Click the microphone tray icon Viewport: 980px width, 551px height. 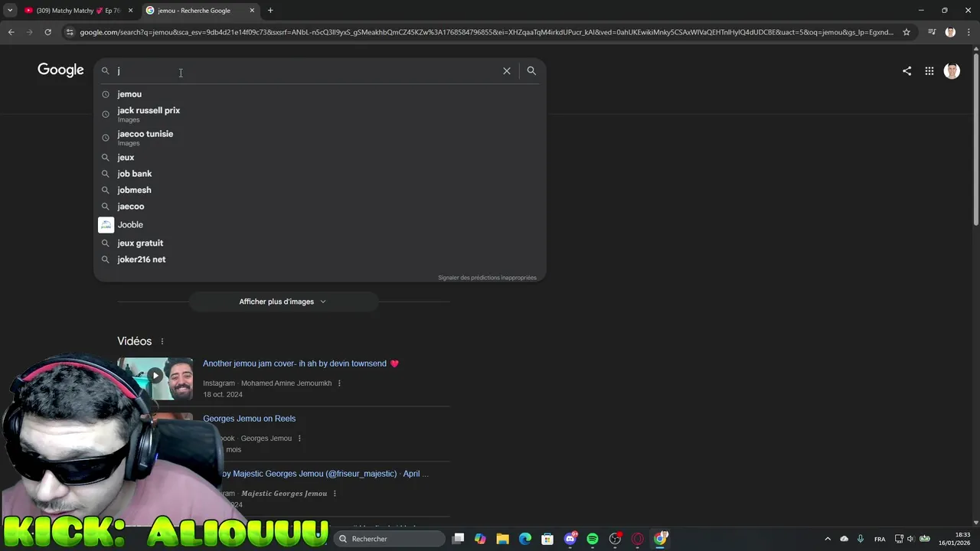861,539
